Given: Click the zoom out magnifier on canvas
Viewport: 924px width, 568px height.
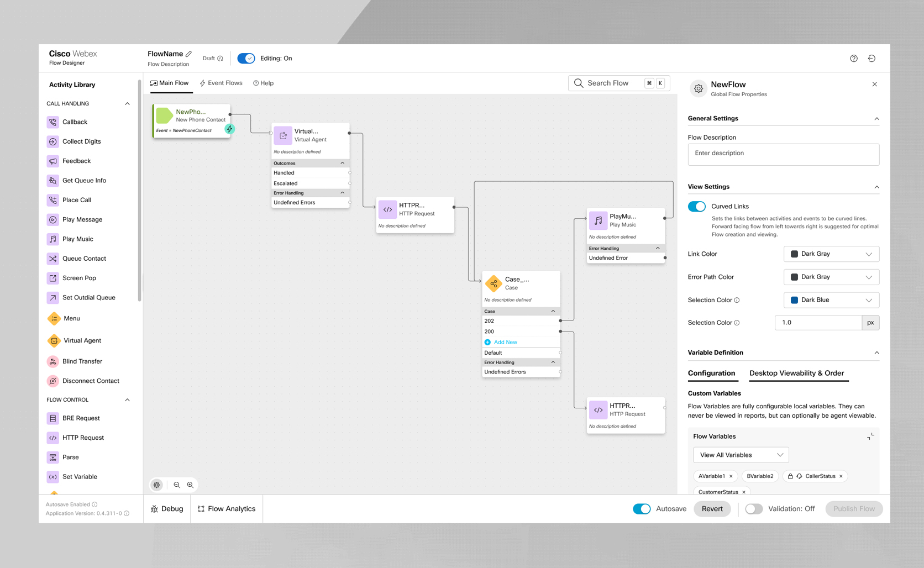Looking at the screenshot, I should (x=177, y=485).
